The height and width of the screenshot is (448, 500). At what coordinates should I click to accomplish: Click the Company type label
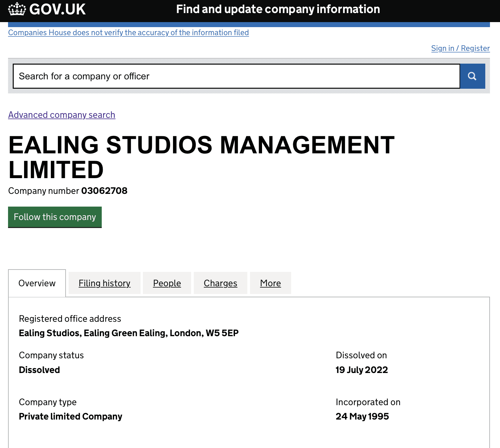(x=48, y=402)
